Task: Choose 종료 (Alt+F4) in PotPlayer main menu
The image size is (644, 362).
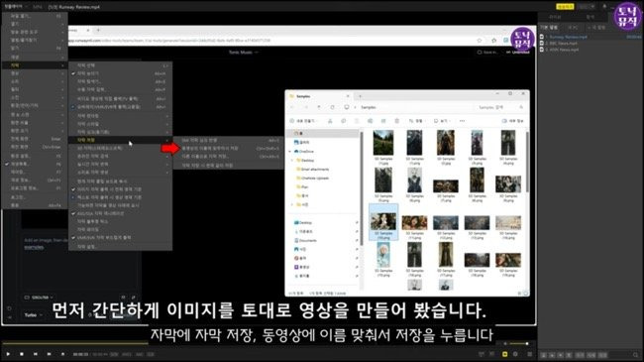Action: tap(35, 205)
